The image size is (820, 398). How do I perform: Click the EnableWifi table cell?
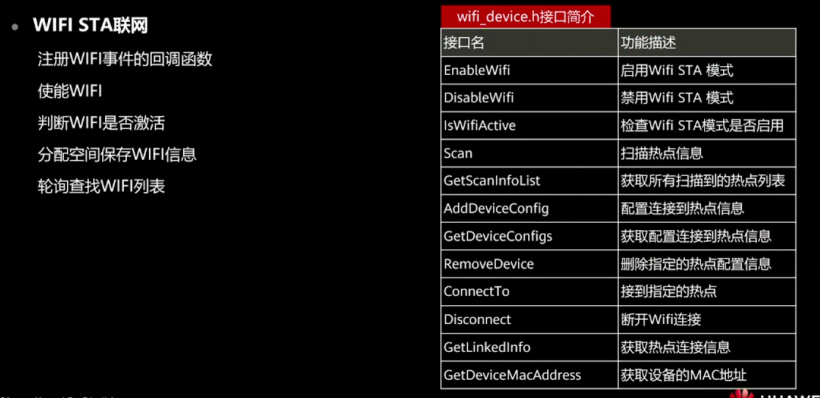[529, 70]
